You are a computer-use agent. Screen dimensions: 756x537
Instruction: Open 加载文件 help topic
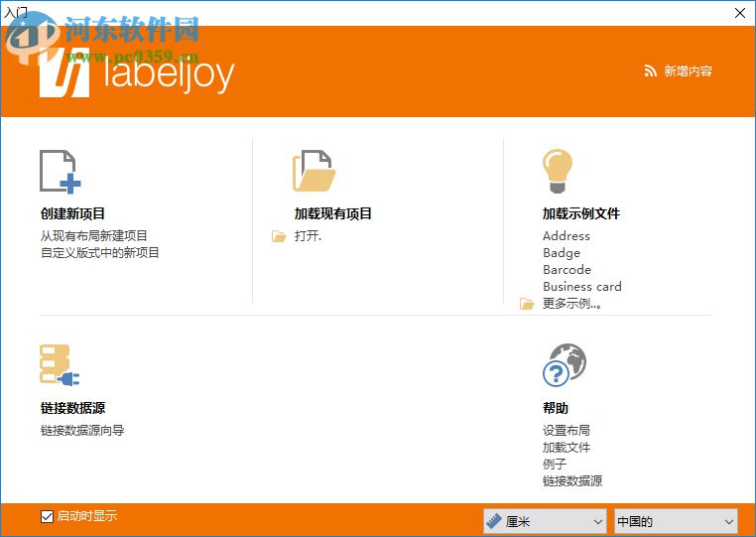567,448
